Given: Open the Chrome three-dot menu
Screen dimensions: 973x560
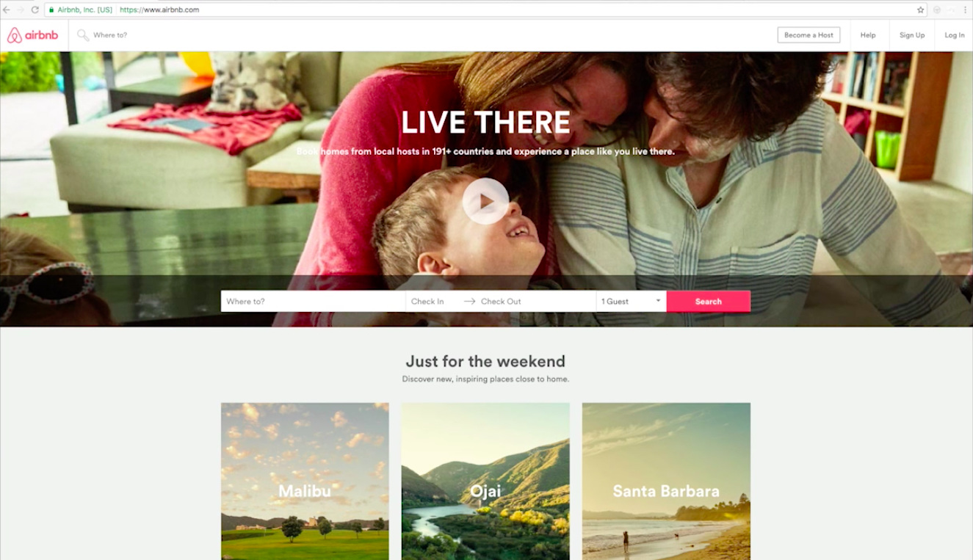Looking at the screenshot, I should click(965, 10).
